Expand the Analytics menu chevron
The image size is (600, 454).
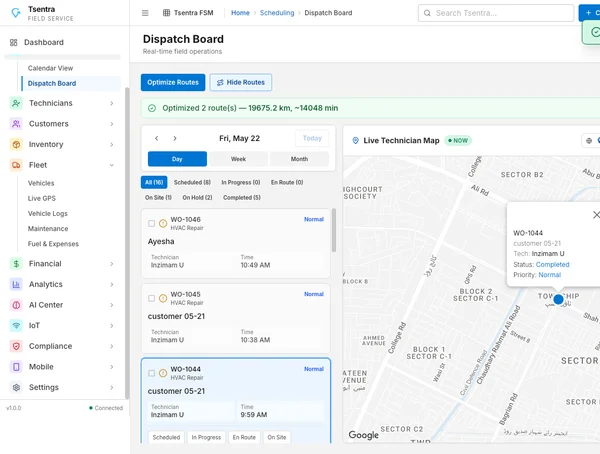pyautogui.click(x=112, y=284)
